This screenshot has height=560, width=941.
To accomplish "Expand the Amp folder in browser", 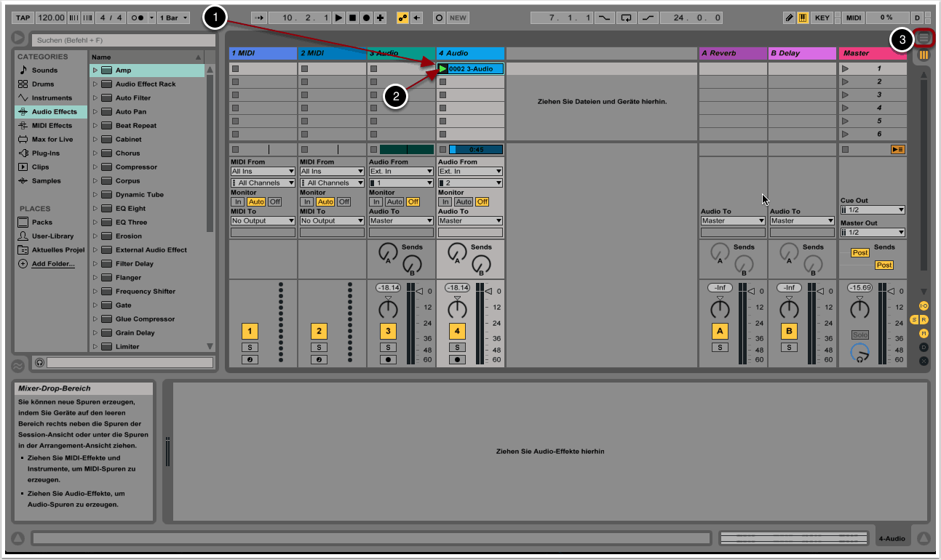I will tap(95, 71).
